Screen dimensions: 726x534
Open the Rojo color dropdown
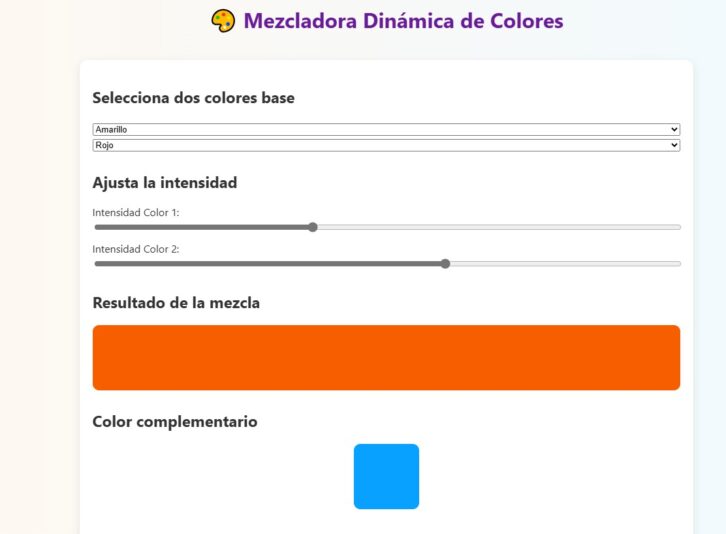(x=380, y=145)
